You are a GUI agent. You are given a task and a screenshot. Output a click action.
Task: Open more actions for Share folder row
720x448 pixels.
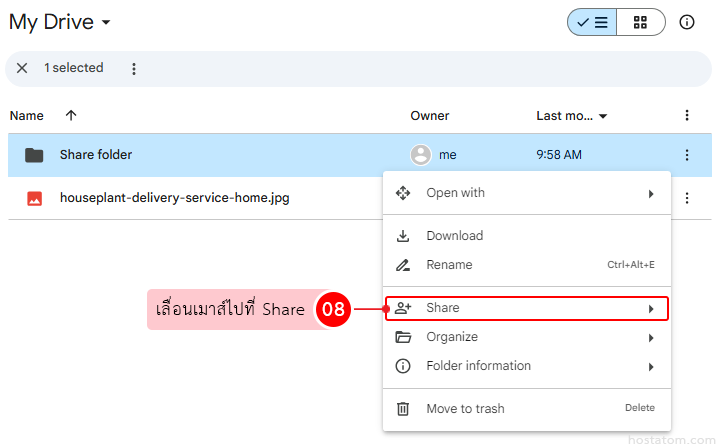tap(687, 155)
